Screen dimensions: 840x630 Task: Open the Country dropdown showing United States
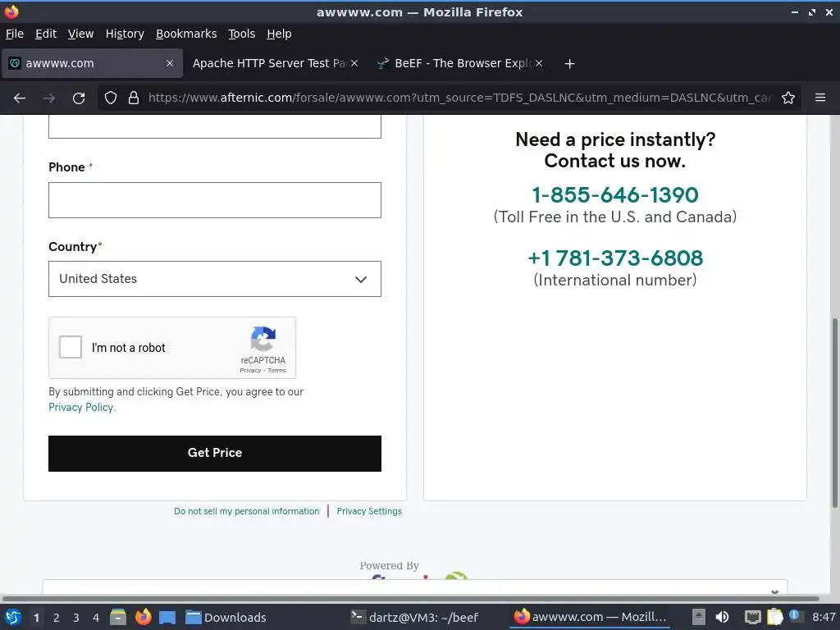pos(215,279)
